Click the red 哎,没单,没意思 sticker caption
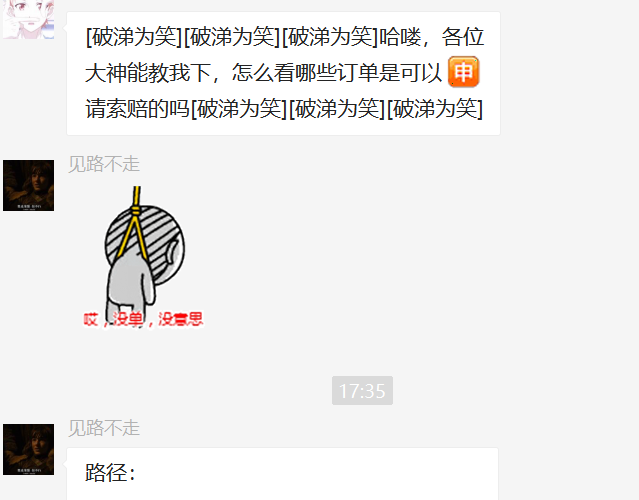This screenshot has height=500, width=639. 143,319
